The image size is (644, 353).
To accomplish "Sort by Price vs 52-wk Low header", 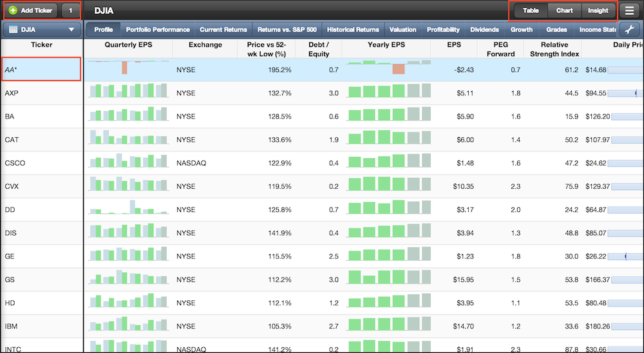I will tap(267, 49).
